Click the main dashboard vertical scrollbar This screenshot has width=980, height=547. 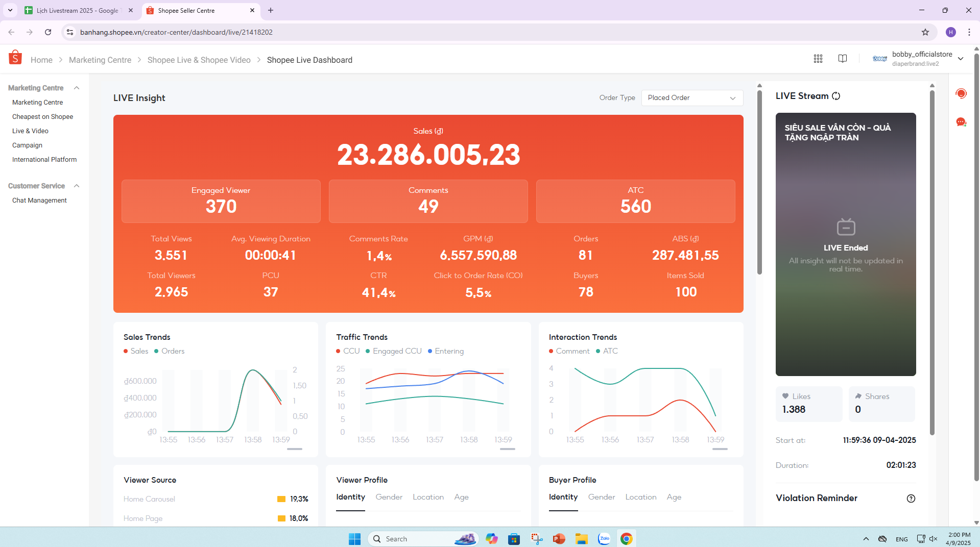click(759, 182)
